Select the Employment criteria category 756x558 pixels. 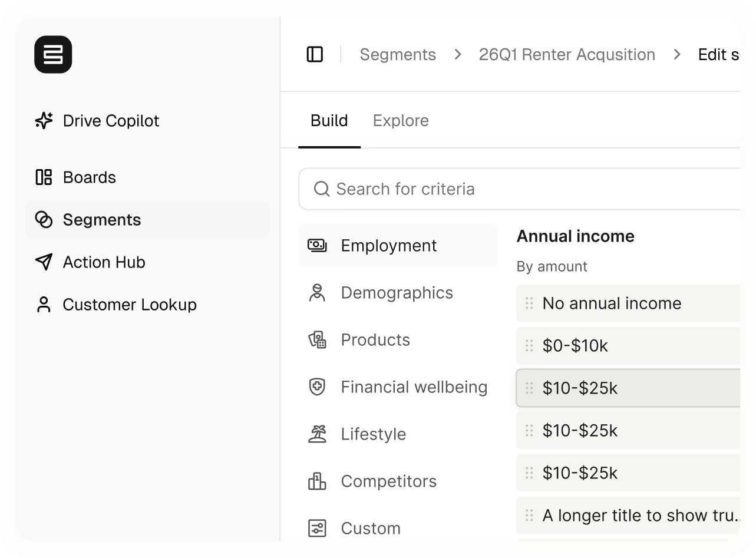click(388, 246)
